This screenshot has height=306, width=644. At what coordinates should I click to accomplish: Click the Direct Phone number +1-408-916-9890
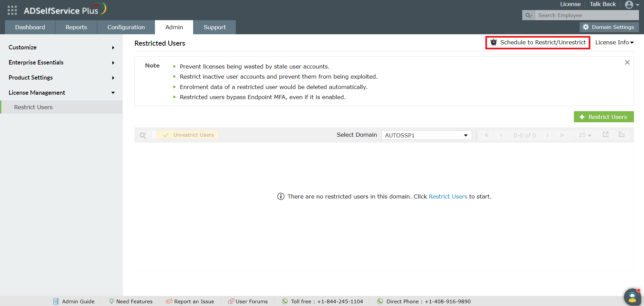coord(448,302)
